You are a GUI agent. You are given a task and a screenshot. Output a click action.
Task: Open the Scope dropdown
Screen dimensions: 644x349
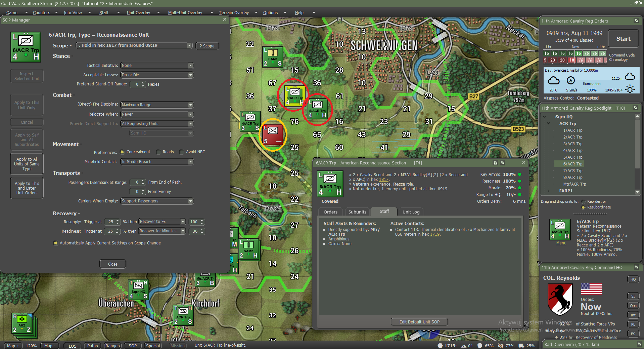click(x=134, y=45)
